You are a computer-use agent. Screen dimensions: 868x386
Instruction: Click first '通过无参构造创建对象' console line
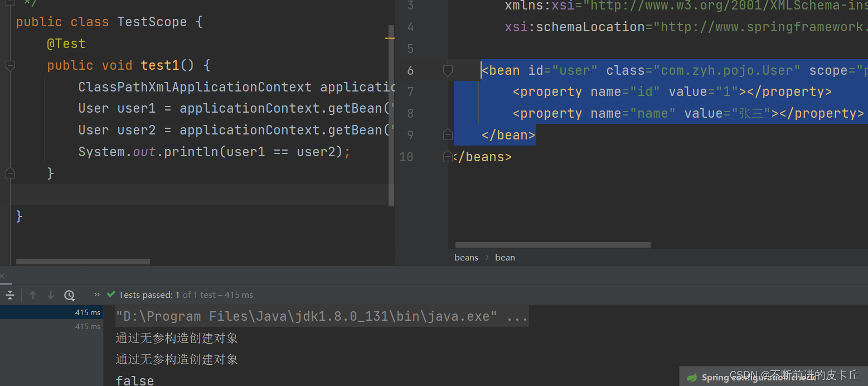pyautogui.click(x=177, y=338)
